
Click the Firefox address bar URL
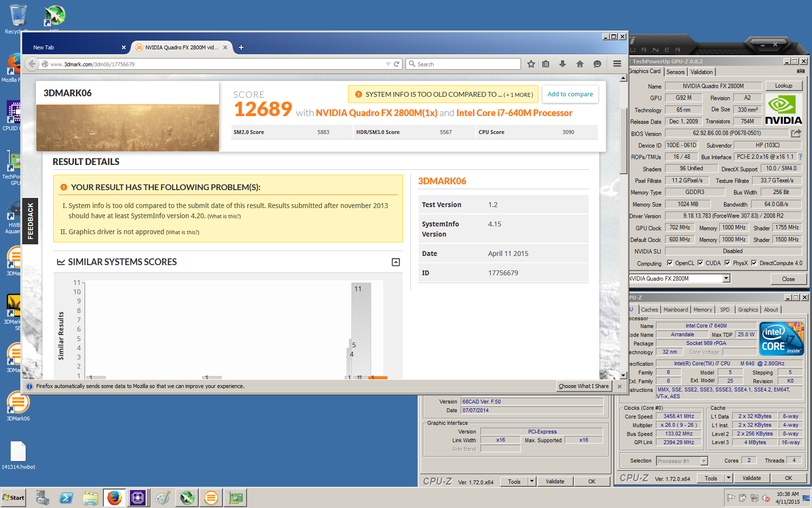click(x=92, y=64)
